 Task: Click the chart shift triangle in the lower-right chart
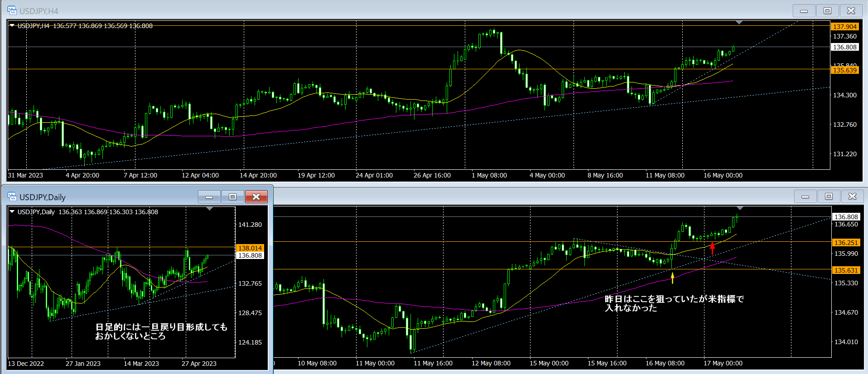pyautogui.click(x=740, y=208)
